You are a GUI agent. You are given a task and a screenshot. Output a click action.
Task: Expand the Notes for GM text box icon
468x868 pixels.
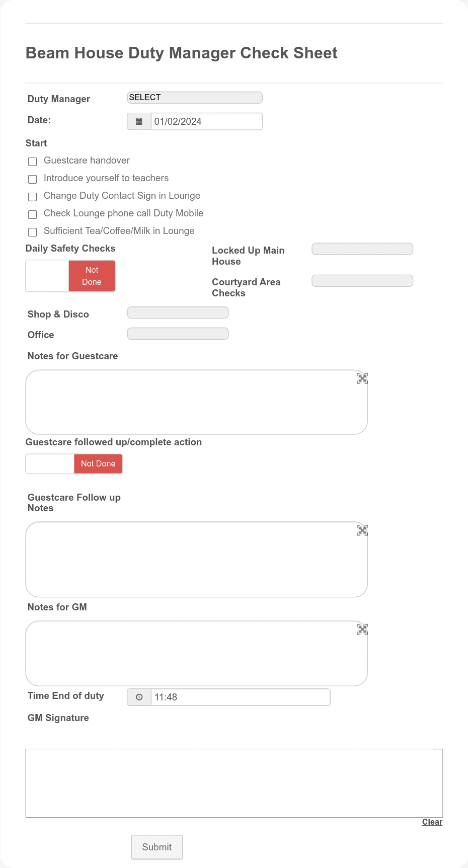(362, 629)
